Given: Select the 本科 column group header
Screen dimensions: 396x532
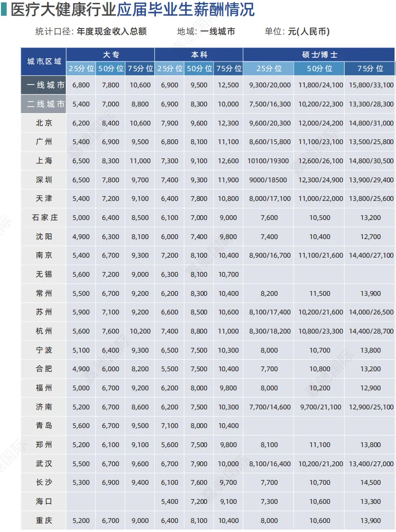Looking at the screenshot, I should click(199, 54).
